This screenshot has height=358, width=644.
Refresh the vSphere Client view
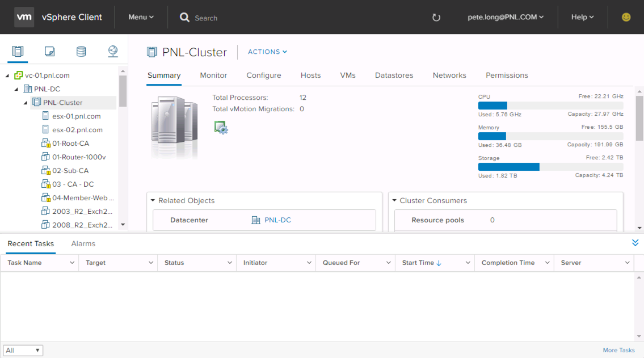[x=436, y=17]
